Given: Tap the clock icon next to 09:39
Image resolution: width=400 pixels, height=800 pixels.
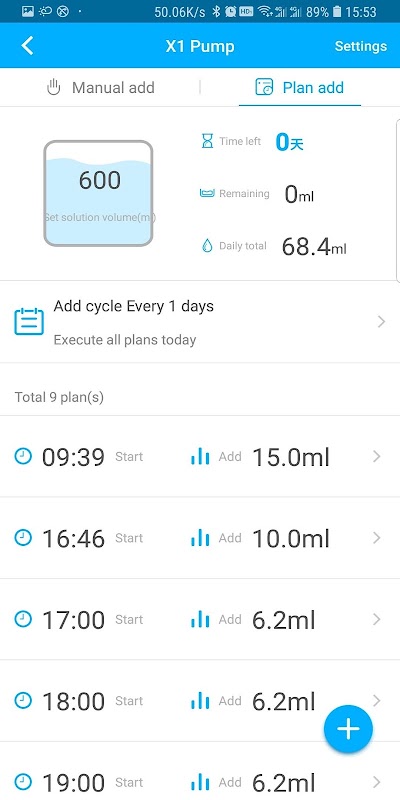Looking at the screenshot, I should [23, 456].
